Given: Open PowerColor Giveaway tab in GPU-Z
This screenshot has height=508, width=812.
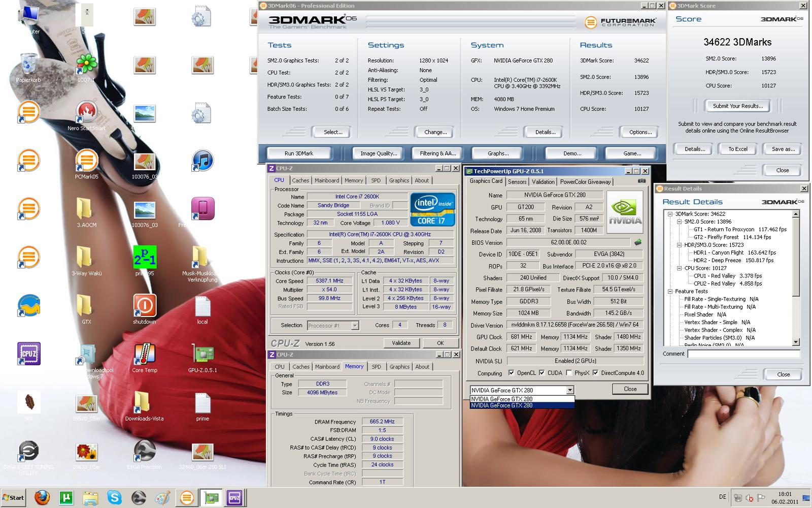Looking at the screenshot, I should tap(585, 182).
